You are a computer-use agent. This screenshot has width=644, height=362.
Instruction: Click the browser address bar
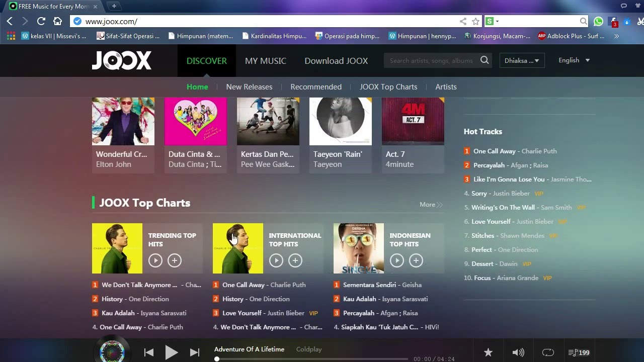pos(272,21)
